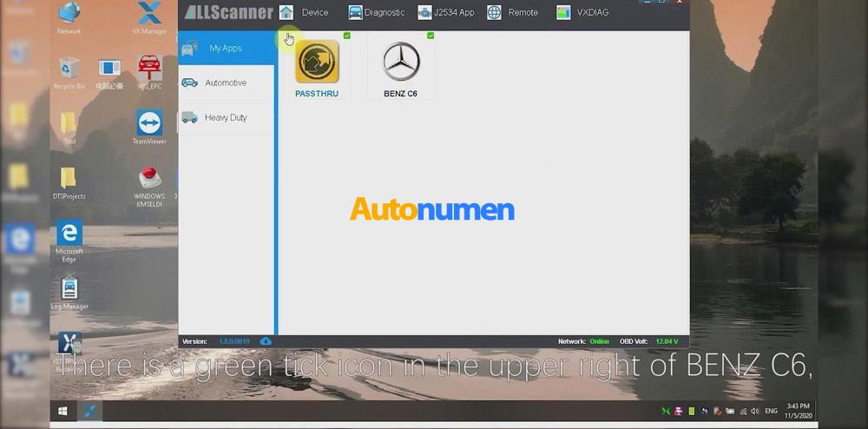Image resolution: width=868 pixels, height=429 pixels.
Task: Click the Windows Start button
Action: pos(62,412)
